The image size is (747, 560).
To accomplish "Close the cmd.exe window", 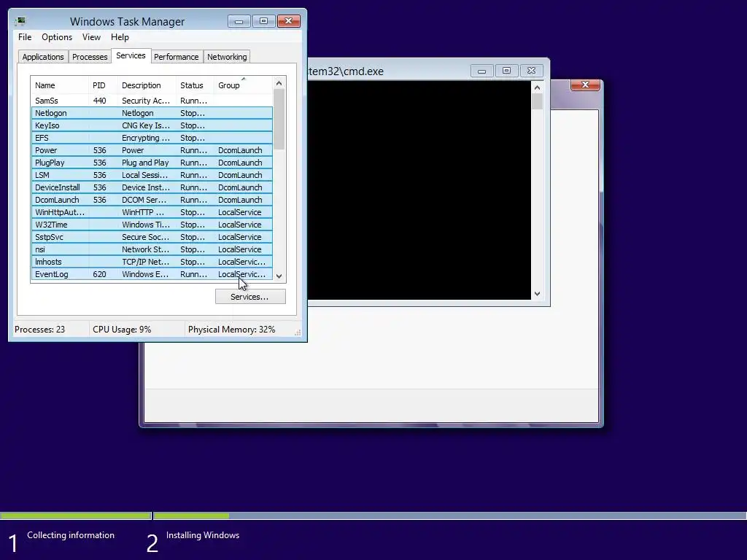I will [532, 71].
